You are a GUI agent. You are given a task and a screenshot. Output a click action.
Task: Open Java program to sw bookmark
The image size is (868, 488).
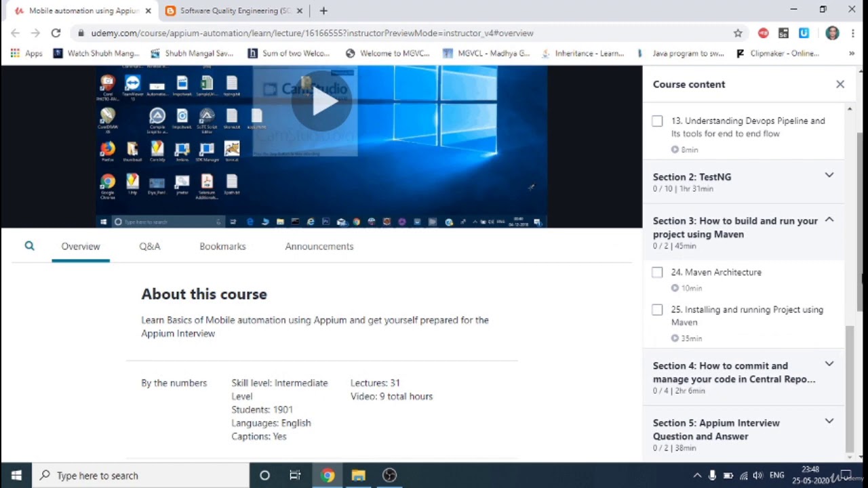(681, 53)
